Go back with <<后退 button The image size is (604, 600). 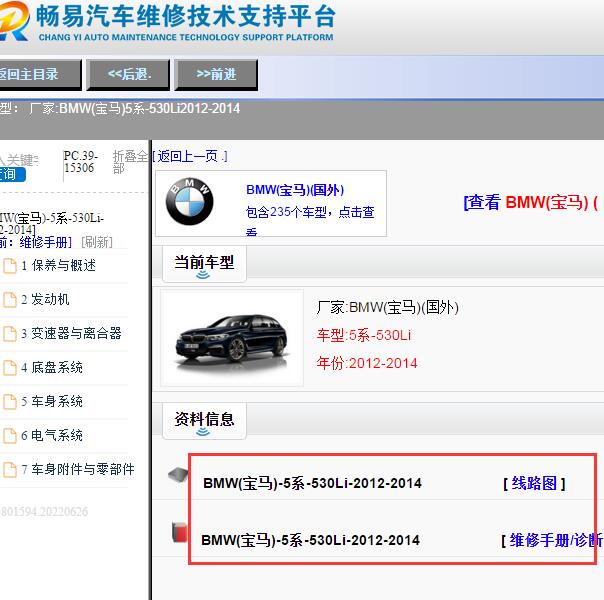coord(128,75)
